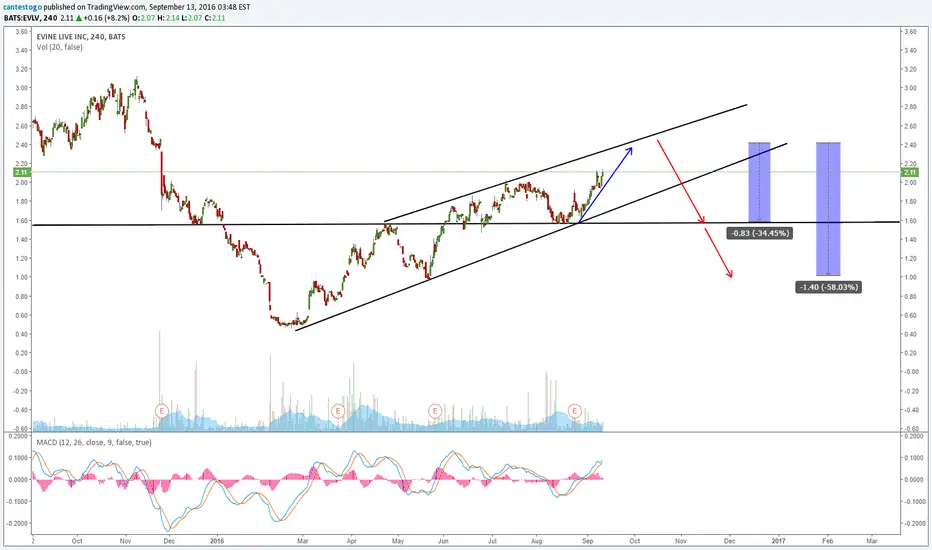Click the +0.16 (+8.2%) change value
This screenshot has width=932, height=550.
(x=106, y=18)
